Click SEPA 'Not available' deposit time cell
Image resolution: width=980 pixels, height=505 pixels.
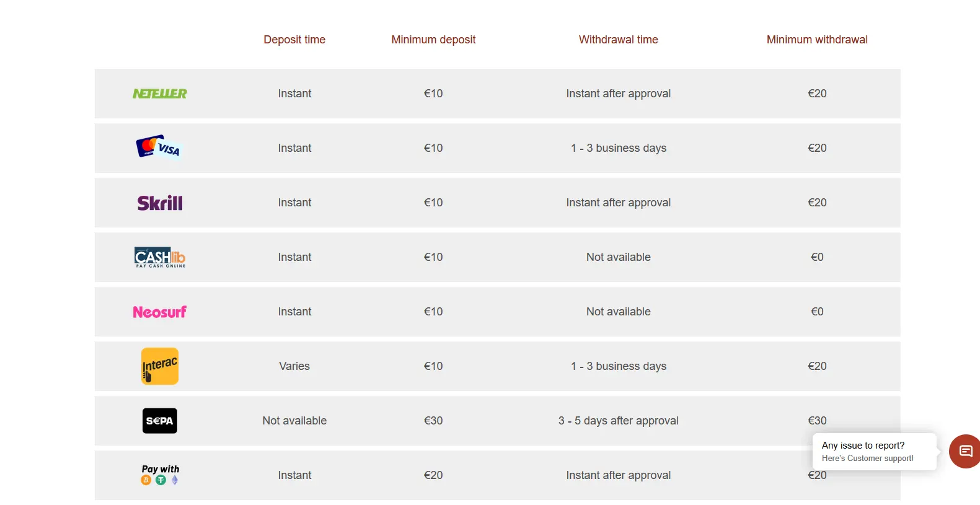coord(294,421)
